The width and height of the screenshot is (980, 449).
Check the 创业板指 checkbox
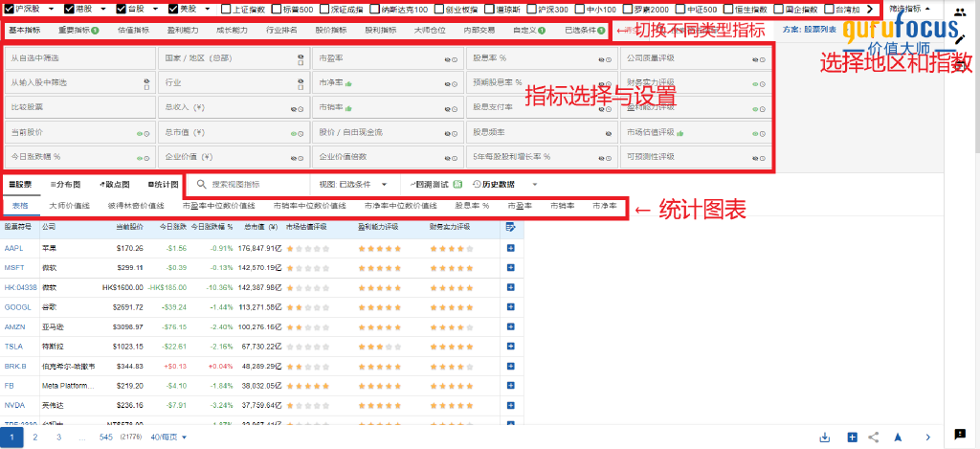pos(439,10)
